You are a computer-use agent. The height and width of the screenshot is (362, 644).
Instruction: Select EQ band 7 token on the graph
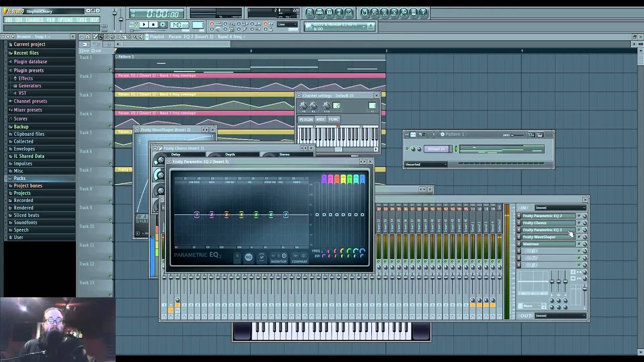pyautogui.click(x=286, y=215)
